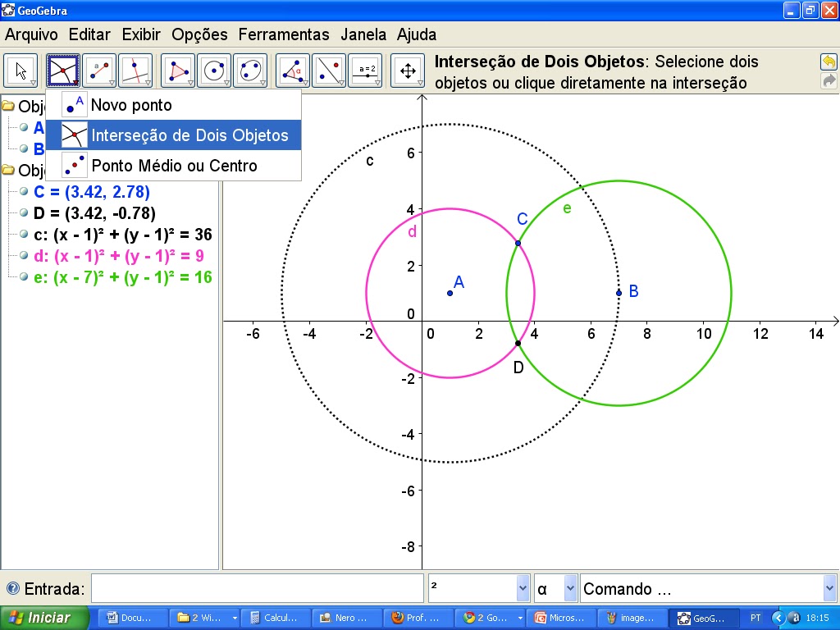The width and height of the screenshot is (840, 630).
Task: Open the Opções menu
Action: (x=199, y=34)
